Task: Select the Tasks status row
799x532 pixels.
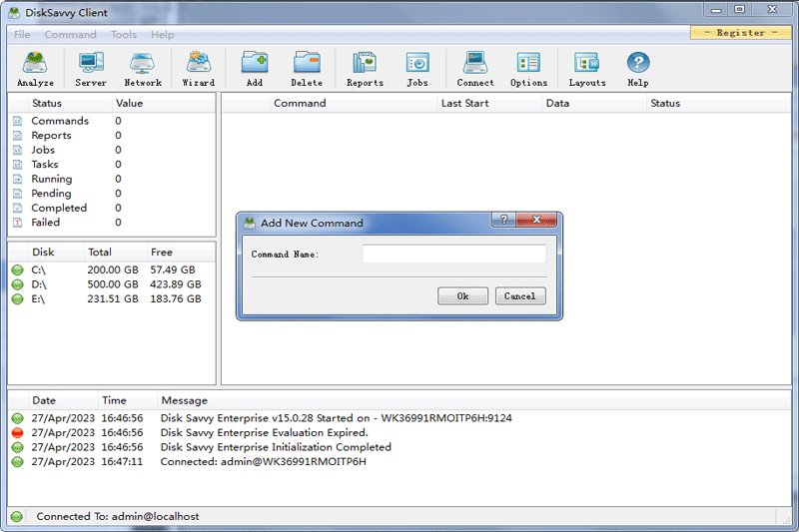Action: point(111,165)
